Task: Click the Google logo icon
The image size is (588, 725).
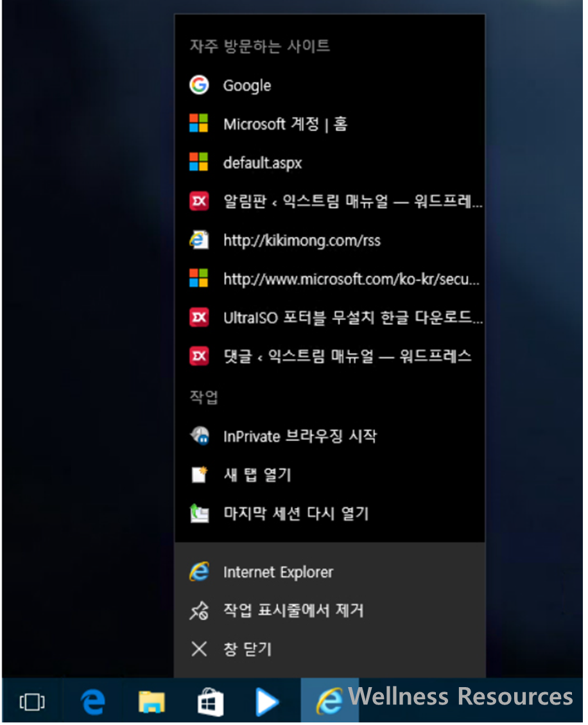Action: pyautogui.click(x=199, y=85)
